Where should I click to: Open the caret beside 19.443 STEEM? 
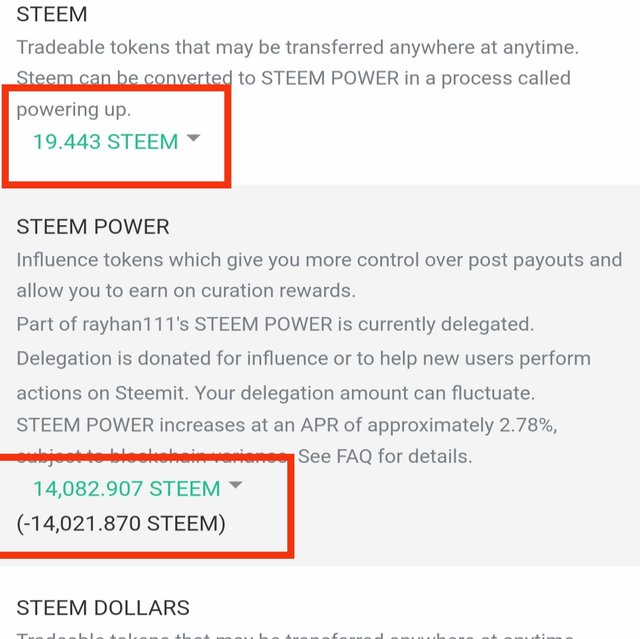click(193, 138)
